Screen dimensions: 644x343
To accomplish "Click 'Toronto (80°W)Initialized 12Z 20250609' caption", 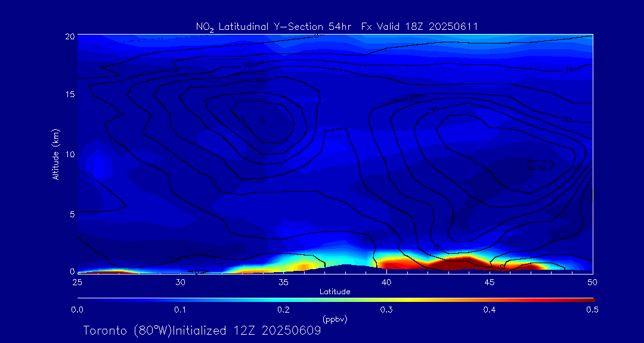I will (x=203, y=330).
